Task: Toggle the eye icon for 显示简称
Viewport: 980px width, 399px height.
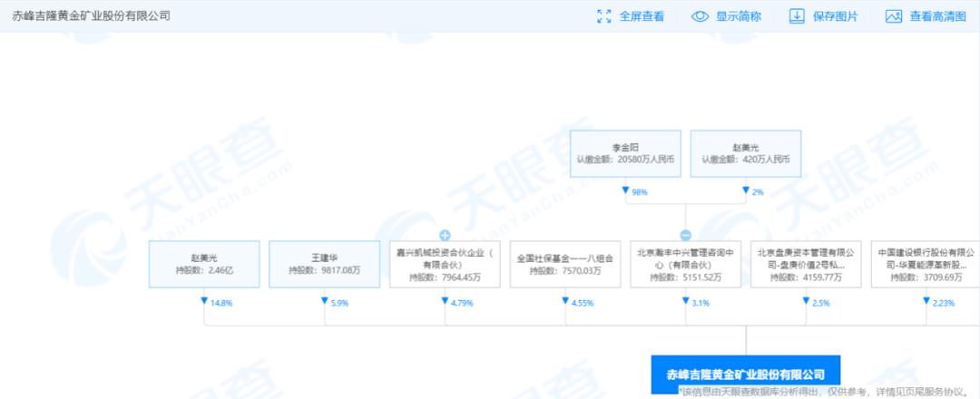Action: [x=700, y=16]
